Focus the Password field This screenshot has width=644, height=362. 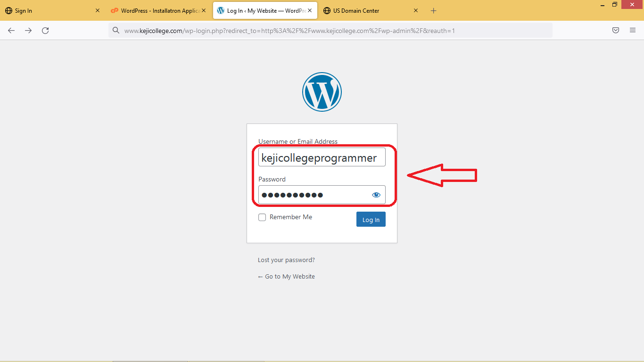pyautogui.click(x=322, y=195)
